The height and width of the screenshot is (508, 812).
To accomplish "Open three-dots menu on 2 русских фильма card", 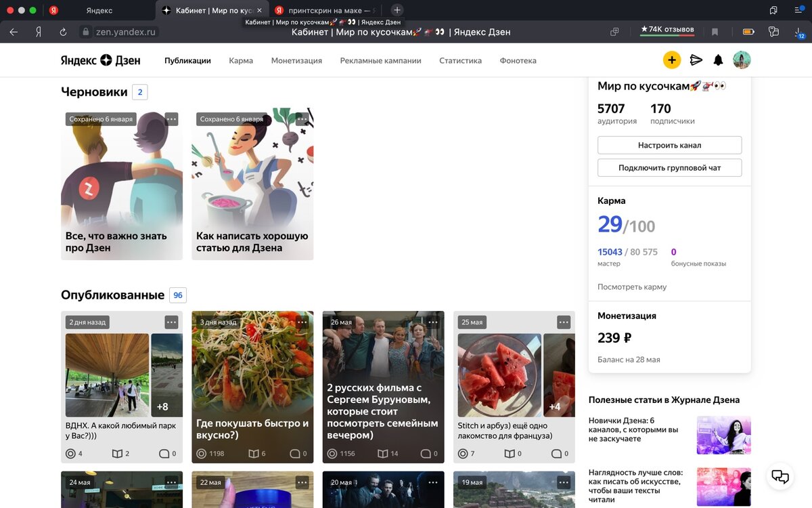I will pos(433,322).
